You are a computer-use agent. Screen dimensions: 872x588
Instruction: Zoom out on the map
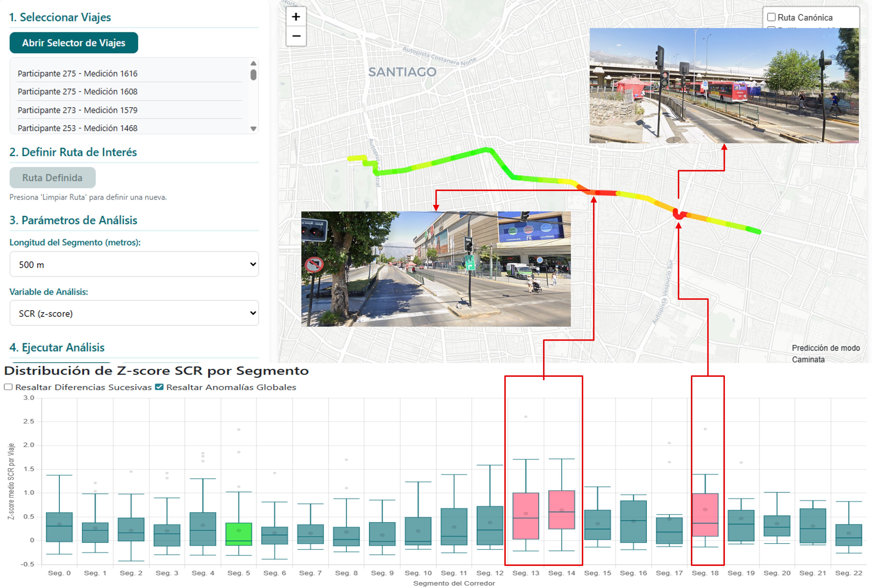tap(296, 36)
